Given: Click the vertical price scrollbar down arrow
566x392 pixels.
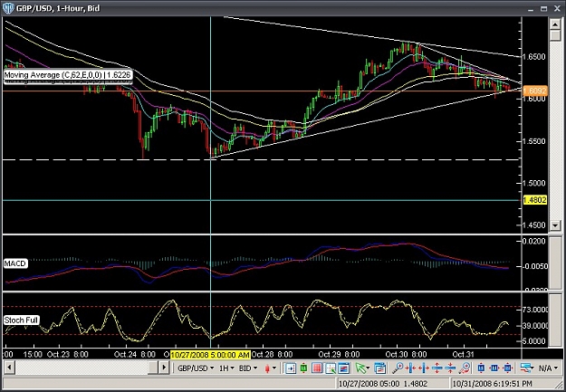Looking at the screenshot, I should coord(555,225).
